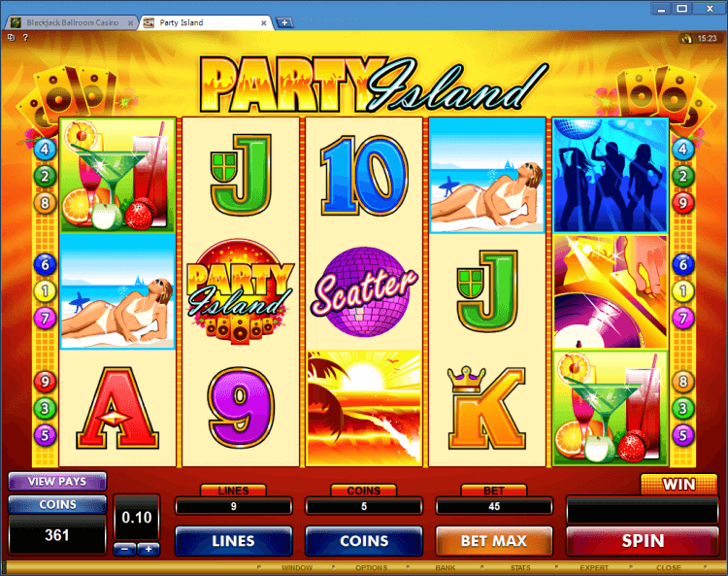This screenshot has height=576, width=728.
Task: Switch to EXPERT mode in bottom bar
Action: (594, 567)
